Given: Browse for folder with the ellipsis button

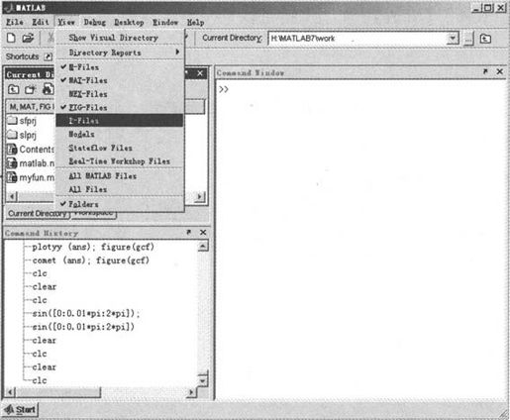Looking at the screenshot, I should pyautogui.click(x=468, y=39).
